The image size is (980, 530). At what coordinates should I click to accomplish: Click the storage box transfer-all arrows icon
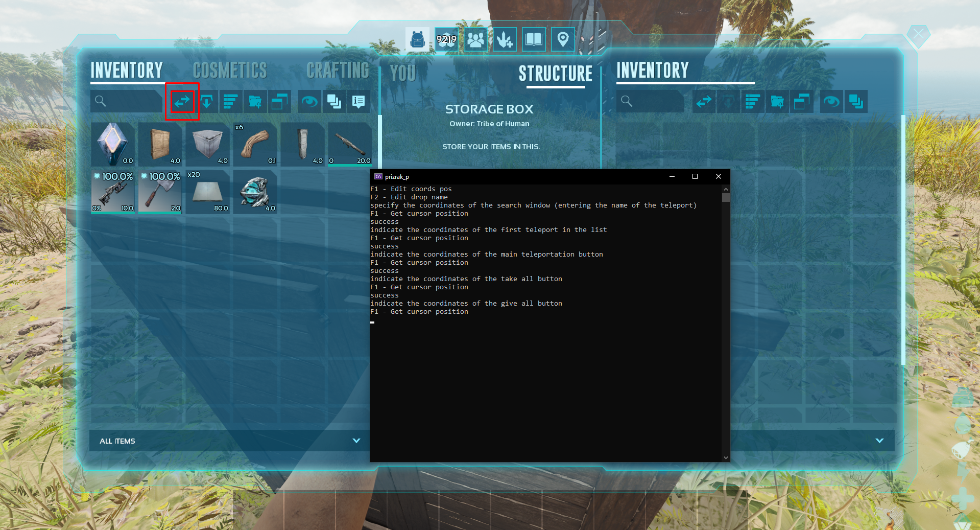pos(704,102)
